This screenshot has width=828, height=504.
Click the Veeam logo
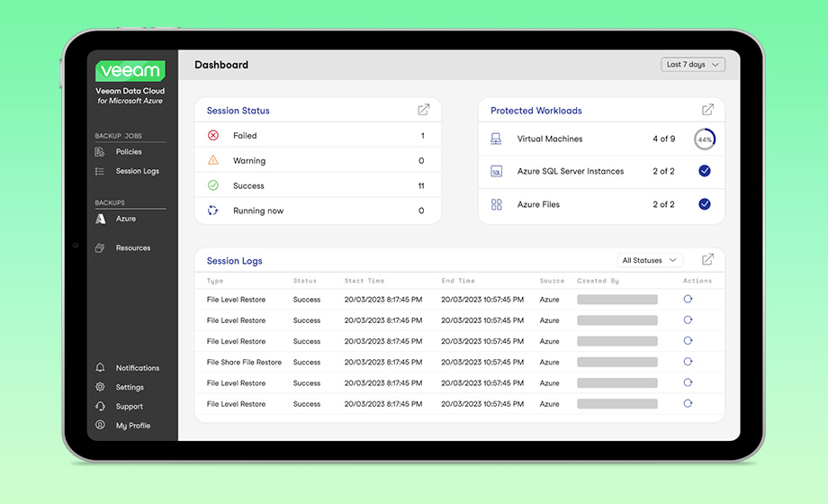point(130,70)
